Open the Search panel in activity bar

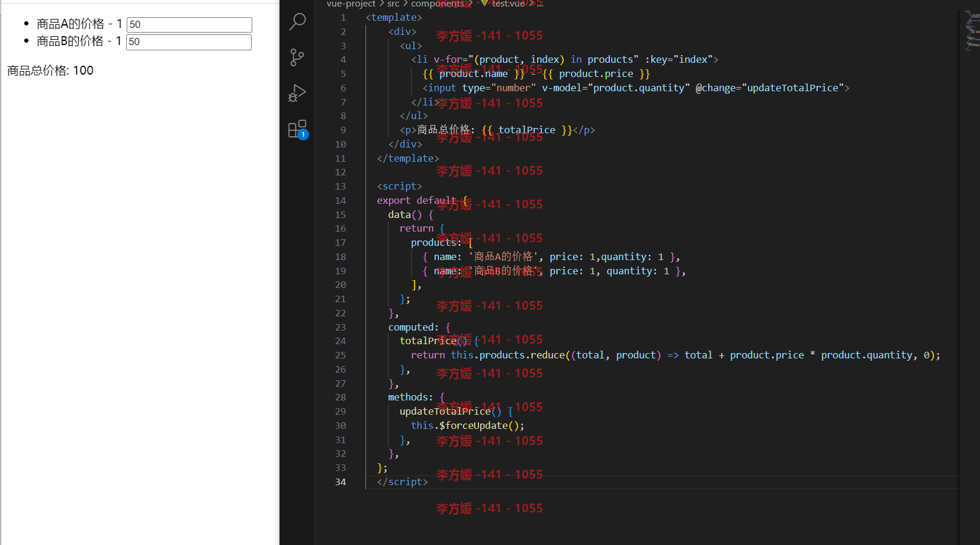click(297, 22)
